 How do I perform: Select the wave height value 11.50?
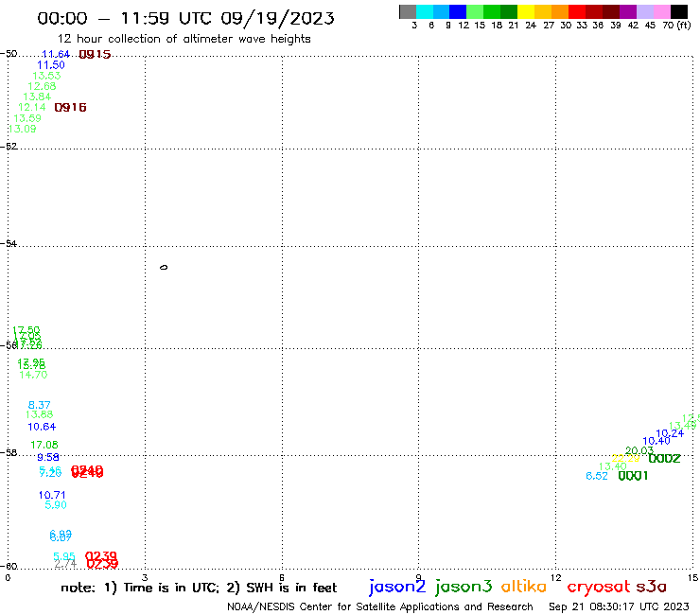point(51,64)
